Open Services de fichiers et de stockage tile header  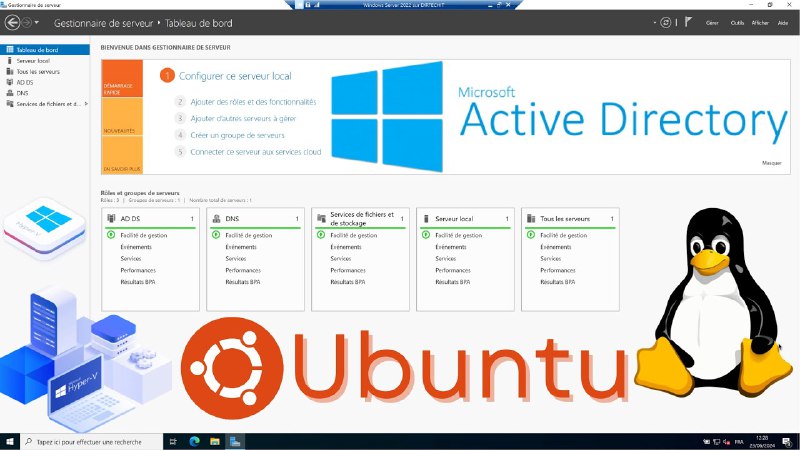click(360, 218)
